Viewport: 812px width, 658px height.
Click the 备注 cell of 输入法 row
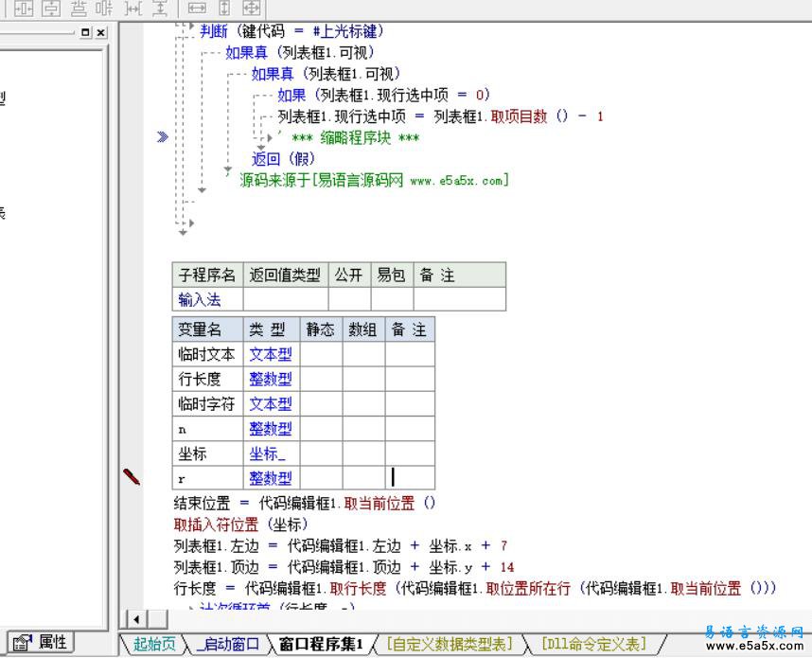click(x=459, y=299)
